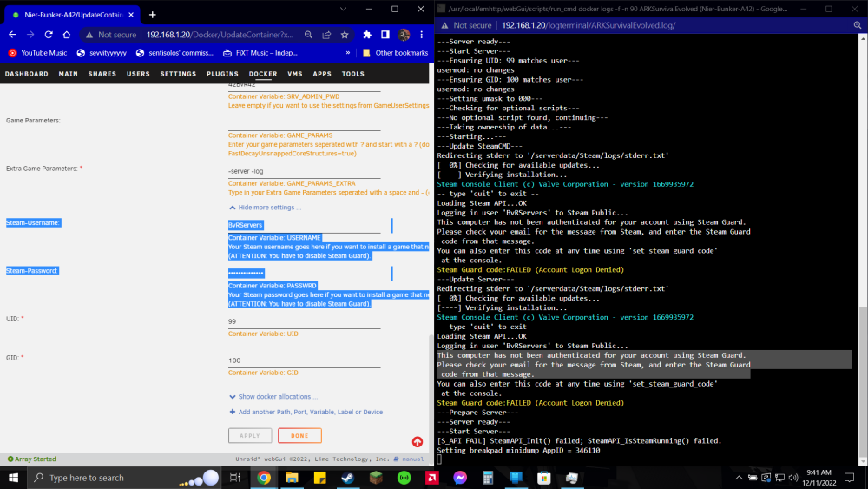Click zoom icon in log window
This screenshot has height=489, width=868.
[x=858, y=25]
